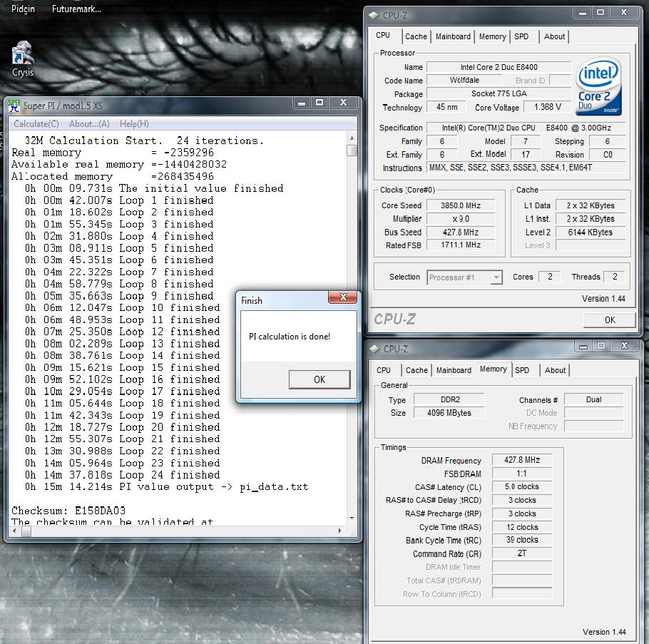649x644 pixels.
Task: Click the Core Voltage value 1.368 V
Action: click(x=547, y=107)
